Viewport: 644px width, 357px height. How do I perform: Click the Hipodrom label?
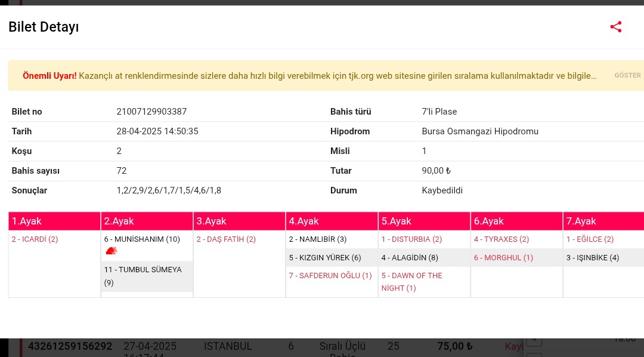350,131
